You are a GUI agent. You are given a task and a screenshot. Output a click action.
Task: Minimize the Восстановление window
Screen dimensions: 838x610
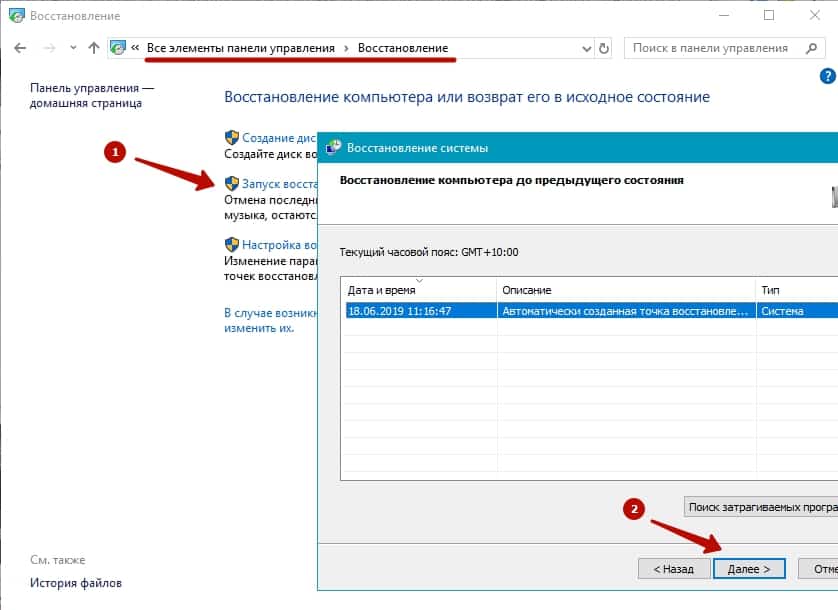pyautogui.click(x=724, y=15)
